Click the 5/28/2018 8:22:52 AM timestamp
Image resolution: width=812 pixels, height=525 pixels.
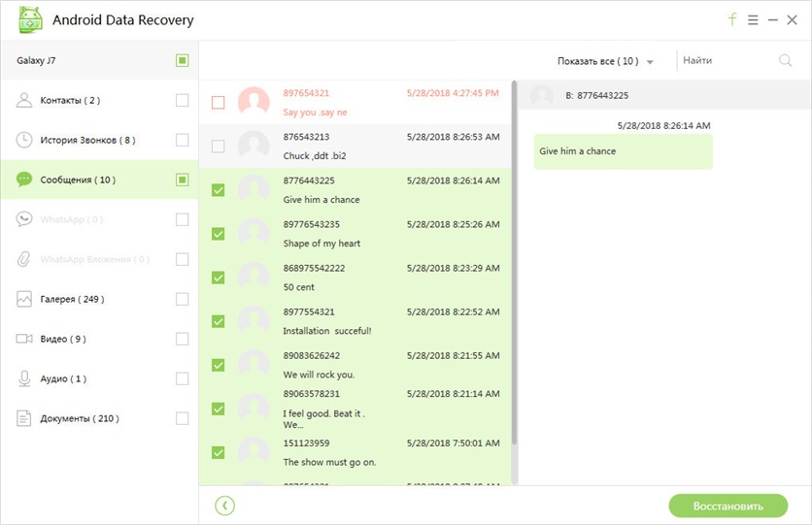[x=454, y=312]
